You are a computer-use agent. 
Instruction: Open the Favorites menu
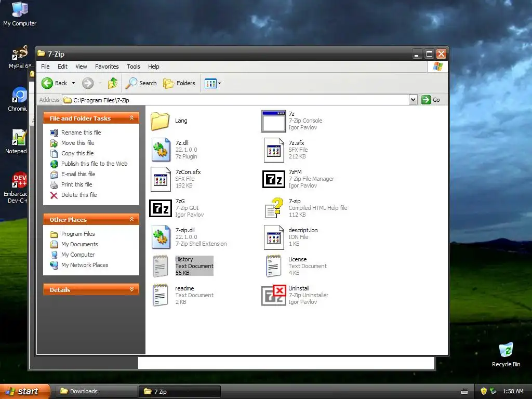(x=107, y=66)
